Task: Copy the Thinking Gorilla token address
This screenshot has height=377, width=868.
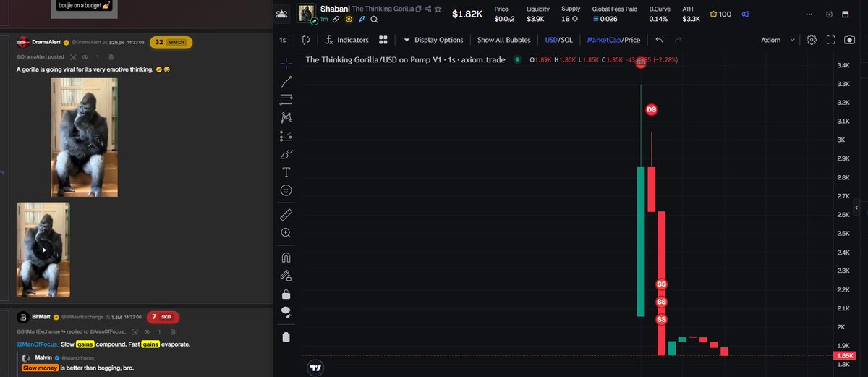Action: [x=419, y=9]
